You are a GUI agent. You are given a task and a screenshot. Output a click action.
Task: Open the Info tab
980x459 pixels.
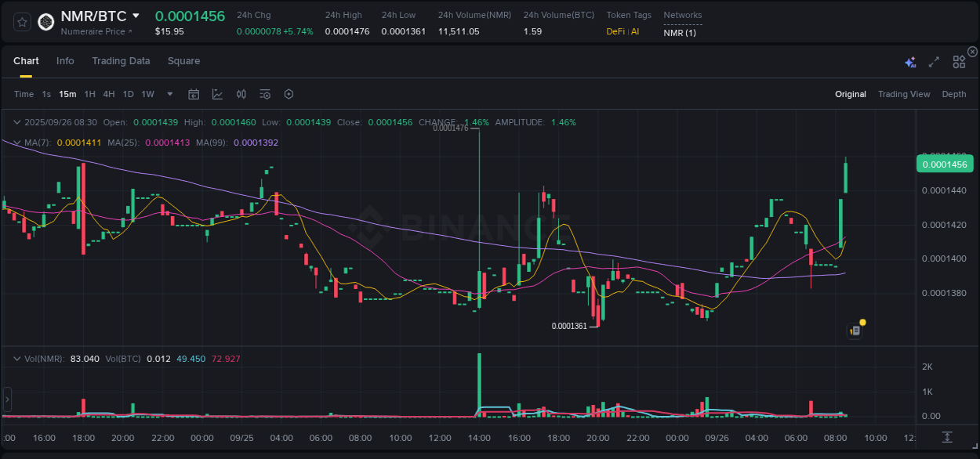click(65, 60)
